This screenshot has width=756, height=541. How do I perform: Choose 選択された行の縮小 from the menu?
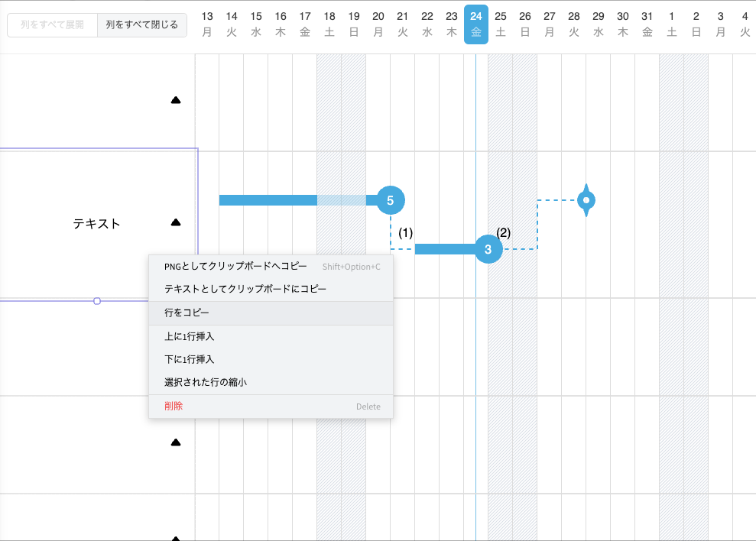coord(205,382)
